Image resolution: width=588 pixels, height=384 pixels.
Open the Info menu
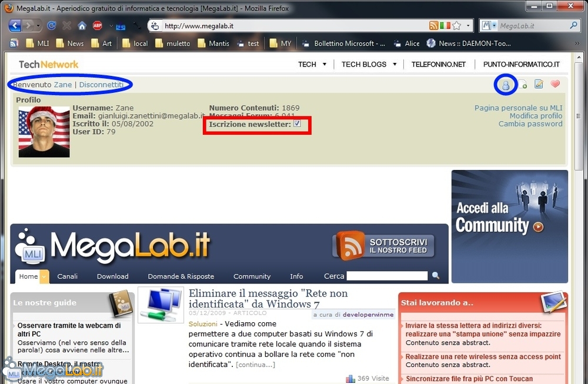(x=296, y=276)
